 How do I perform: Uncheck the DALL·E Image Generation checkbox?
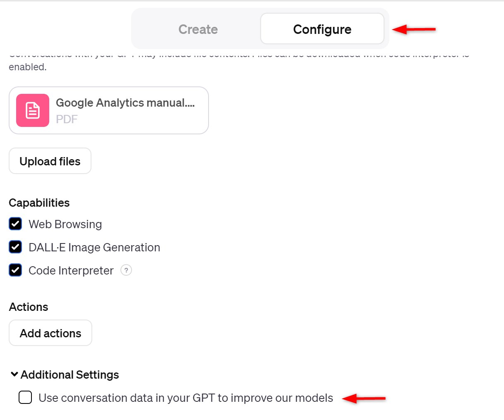point(15,247)
